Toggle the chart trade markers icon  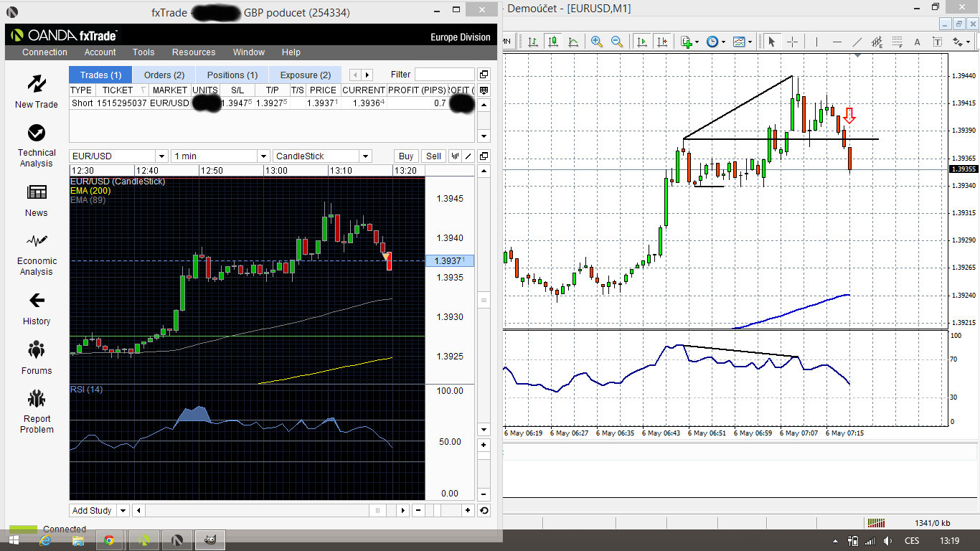click(x=455, y=156)
